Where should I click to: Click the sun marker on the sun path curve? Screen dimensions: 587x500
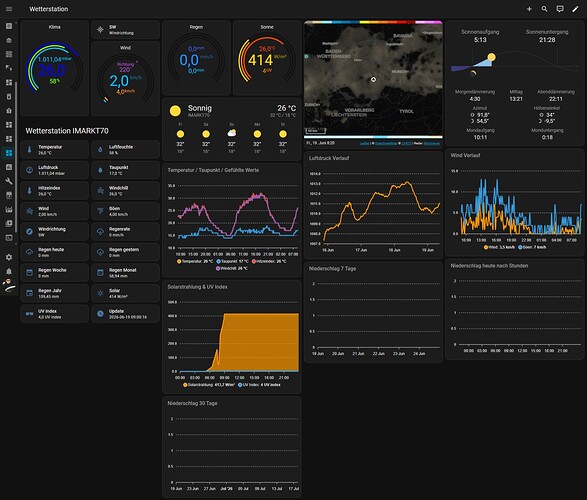click(x=492, y=57)
